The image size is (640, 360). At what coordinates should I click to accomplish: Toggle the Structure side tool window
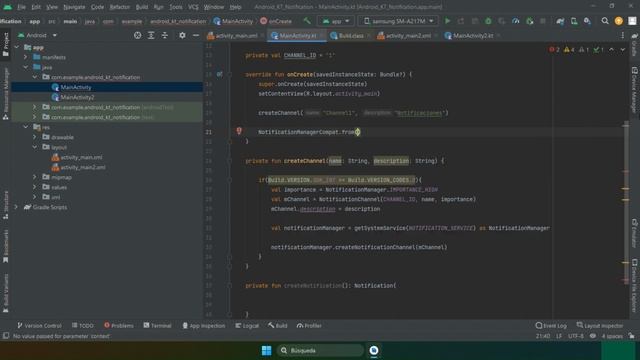[x=6, y=205]
